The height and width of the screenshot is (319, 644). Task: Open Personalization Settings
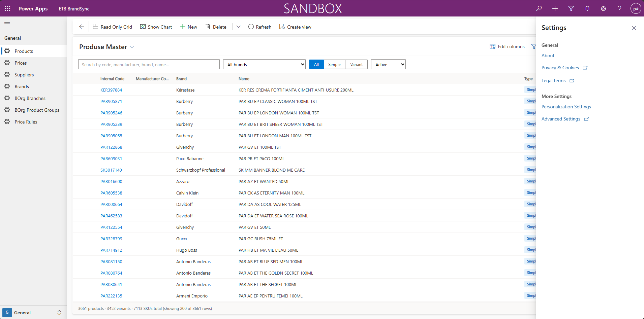click(x=566, y=107)
